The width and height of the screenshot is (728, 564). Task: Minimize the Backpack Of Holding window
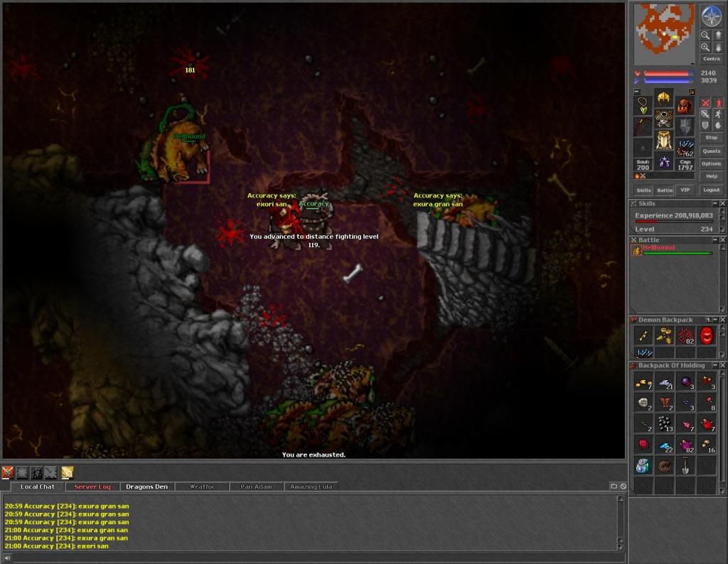point(715,366)
